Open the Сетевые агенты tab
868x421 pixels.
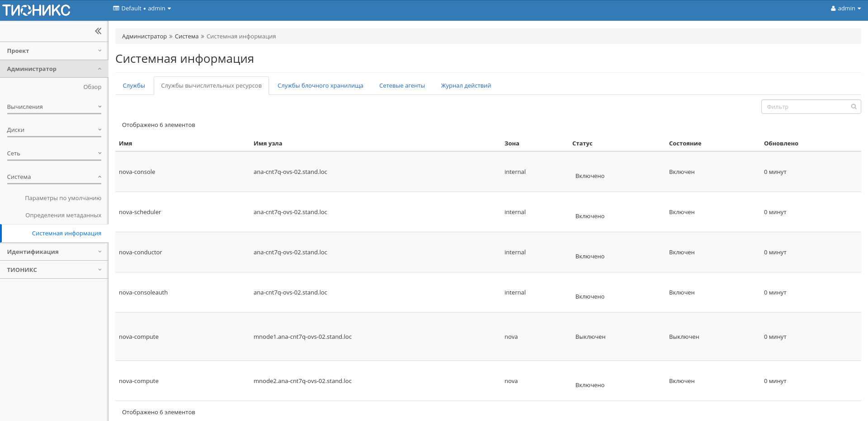point(402,86)
